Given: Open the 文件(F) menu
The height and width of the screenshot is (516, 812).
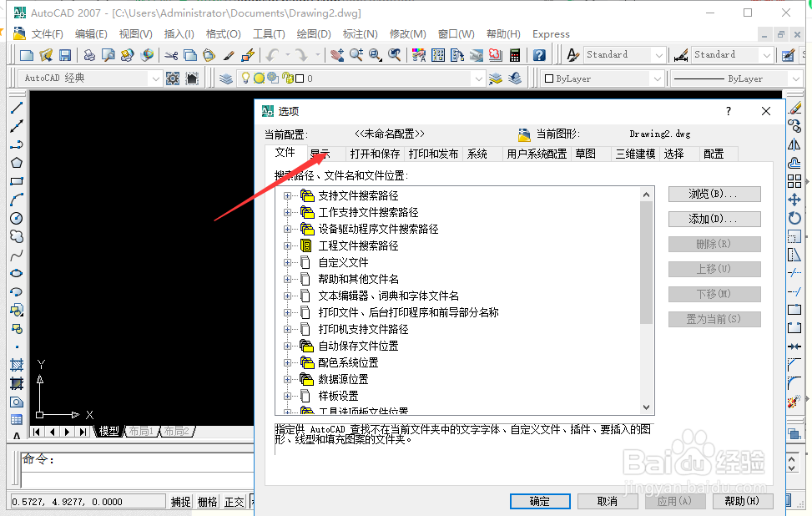Looking at the screenshot, I should pos(47,34).
